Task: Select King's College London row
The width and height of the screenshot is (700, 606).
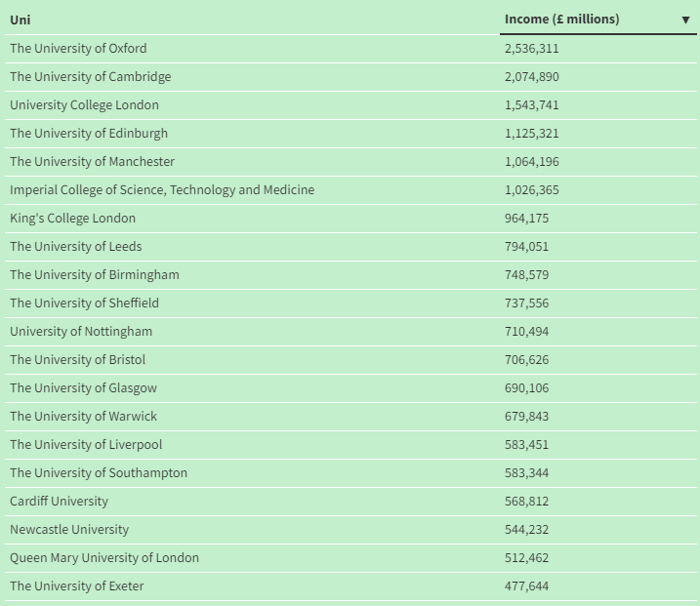Action: click(x=72, y=219)
